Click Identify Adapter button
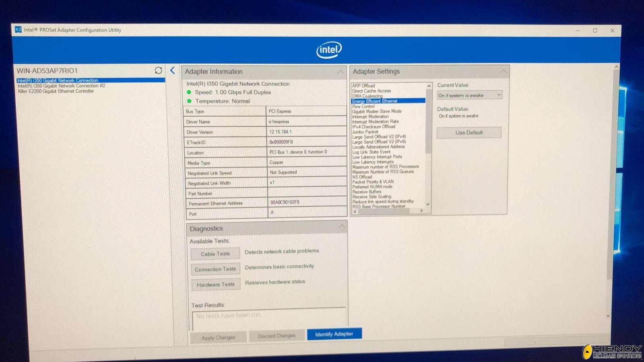Image resolution: width=644 pixels, height=362 pixels. [334, 334]
